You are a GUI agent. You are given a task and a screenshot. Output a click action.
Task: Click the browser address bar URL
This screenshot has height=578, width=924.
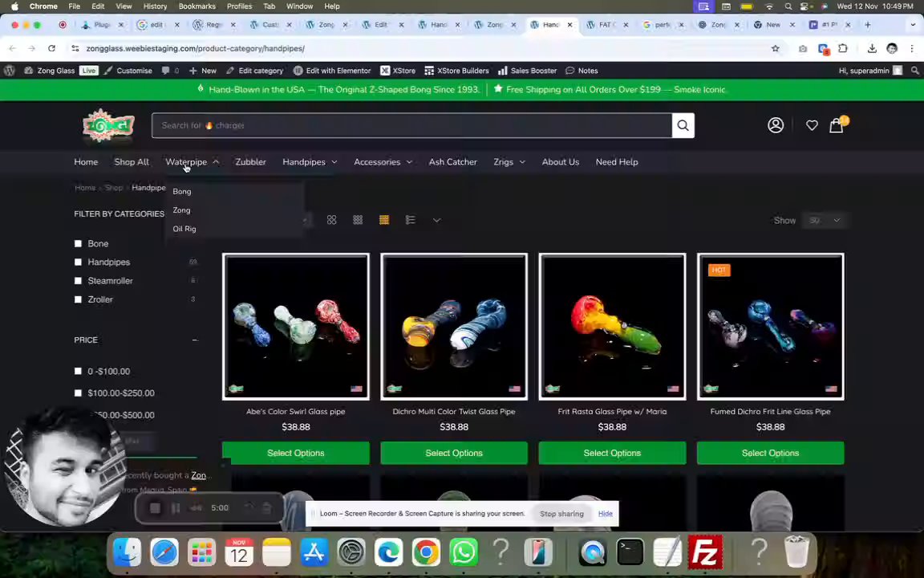point(196,48)
